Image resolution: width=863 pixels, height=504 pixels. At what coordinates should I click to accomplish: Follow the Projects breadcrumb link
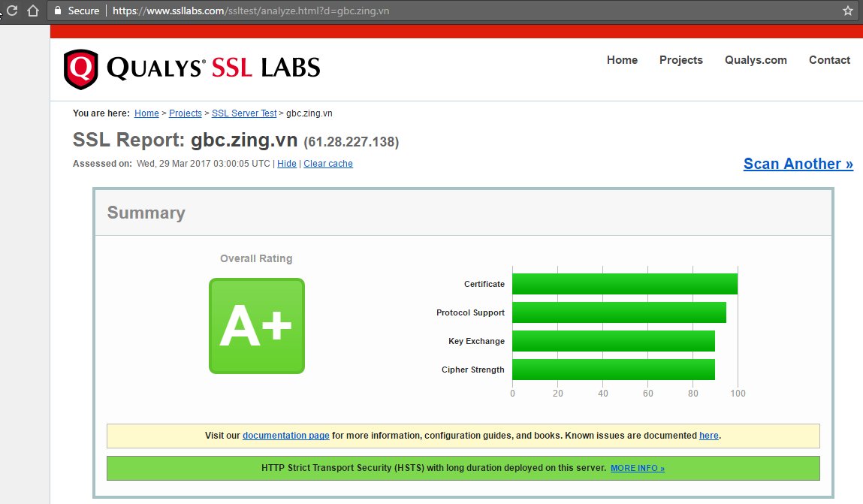tap(185, 113)
